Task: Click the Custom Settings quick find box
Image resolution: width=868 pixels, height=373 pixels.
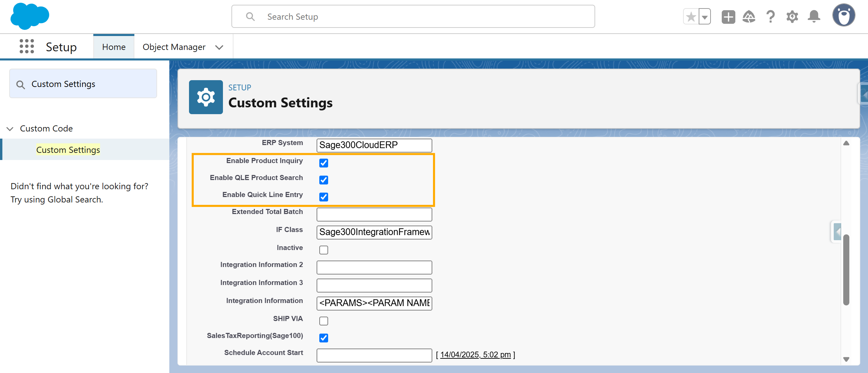Action: [x=83, y=84]
